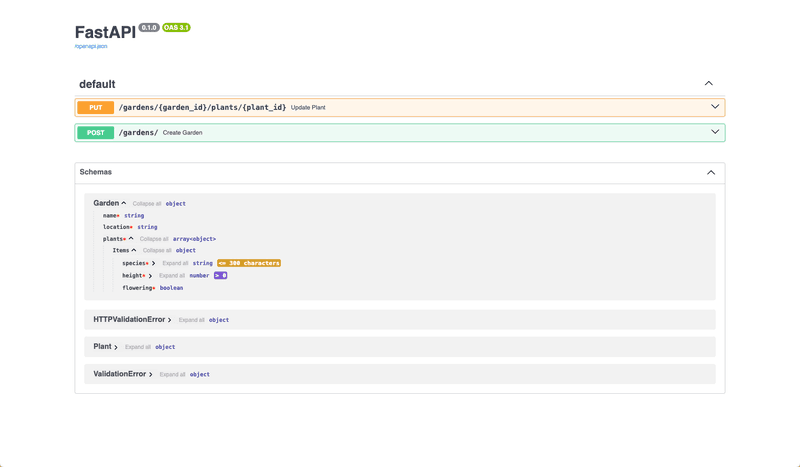
Task: Click Expand all next to height
Action: tap(172, 276)
